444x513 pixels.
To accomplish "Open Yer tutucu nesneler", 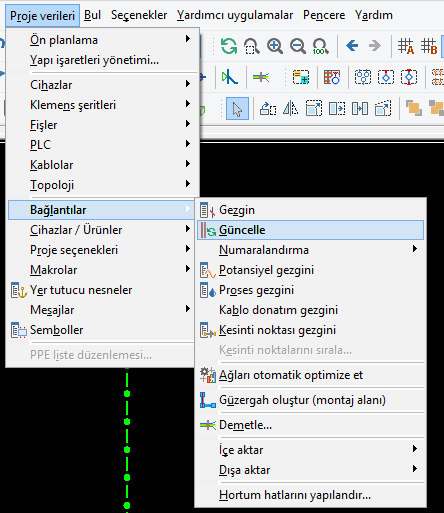I will coord(101,290).
